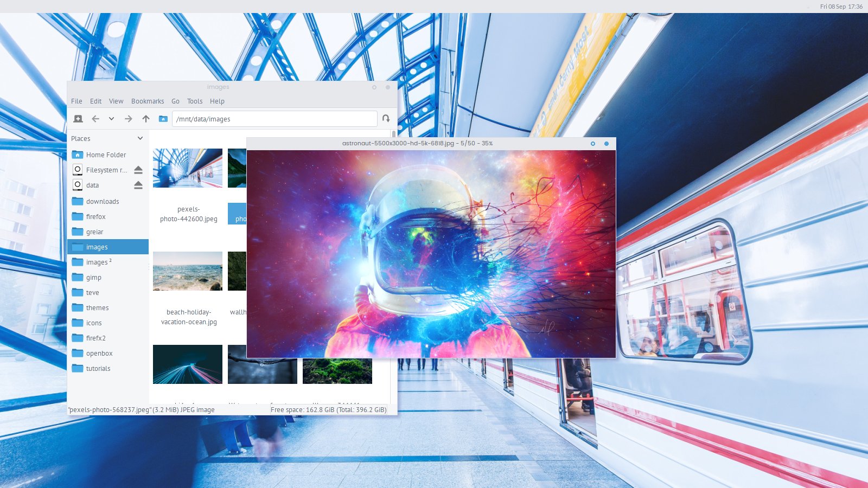
Task: Click the image viewer title bar text
Action: (x=417, y=144)
